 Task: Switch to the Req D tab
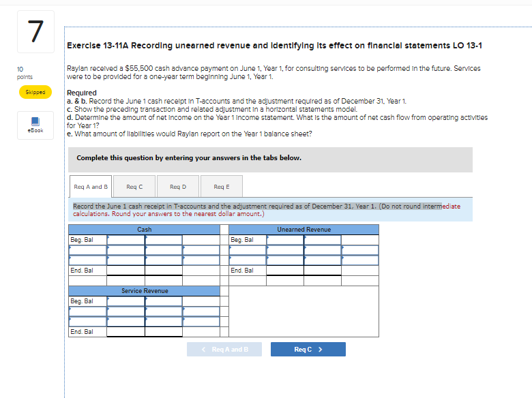pyautogui.click(x=178, y=187)
